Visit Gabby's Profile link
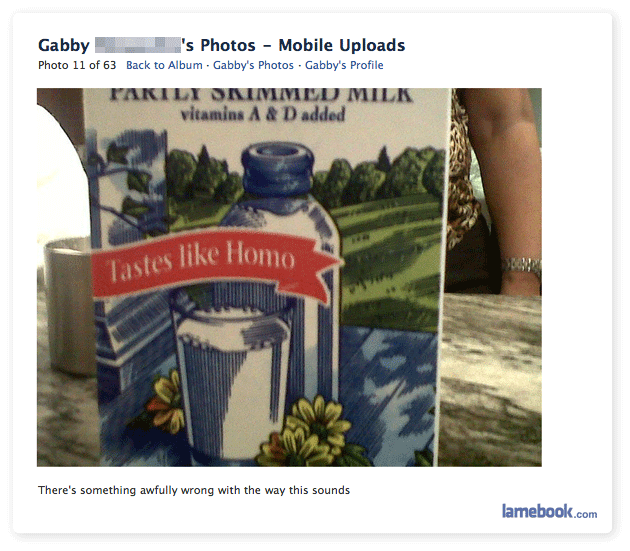 tap(344, 65)
